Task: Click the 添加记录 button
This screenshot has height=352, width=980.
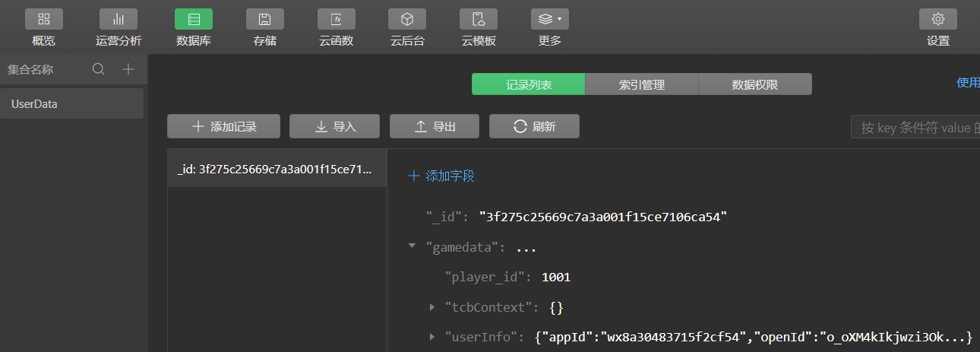Action: pos(223,126)
